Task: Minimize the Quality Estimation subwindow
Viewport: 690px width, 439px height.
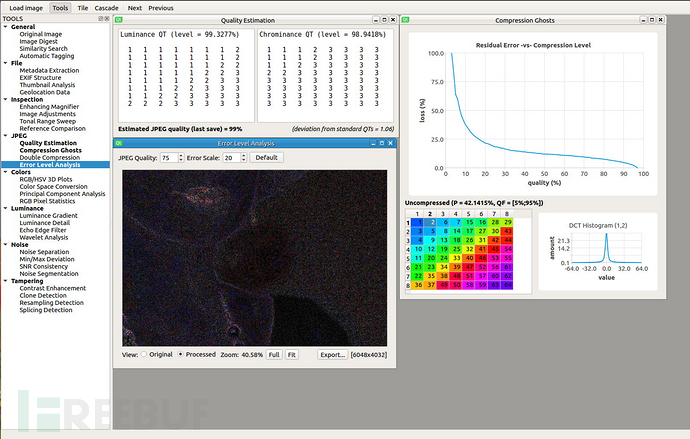Action: tap(375, 20)
